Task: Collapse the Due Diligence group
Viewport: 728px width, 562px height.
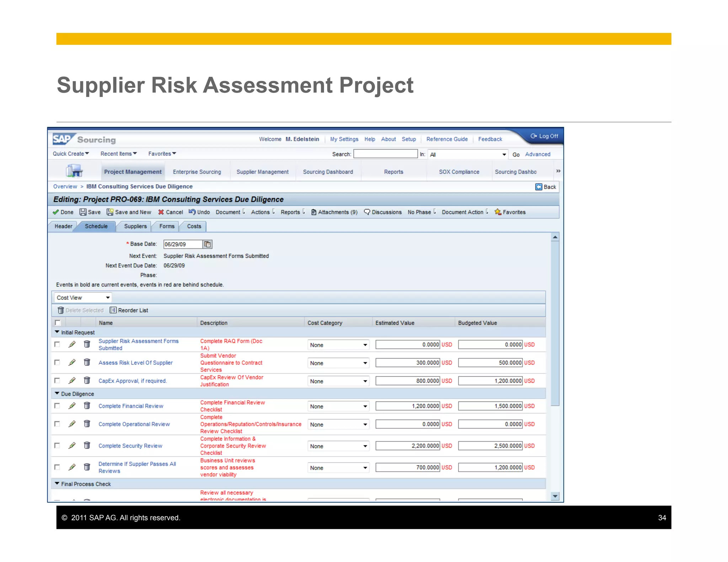Action: click(57, 394)
